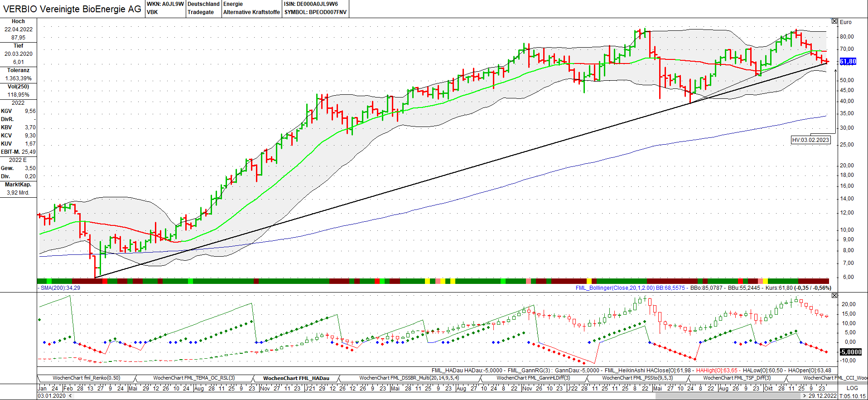Click the start date 03.01.2020 field

pyautogui.click(x=51, y=396)
